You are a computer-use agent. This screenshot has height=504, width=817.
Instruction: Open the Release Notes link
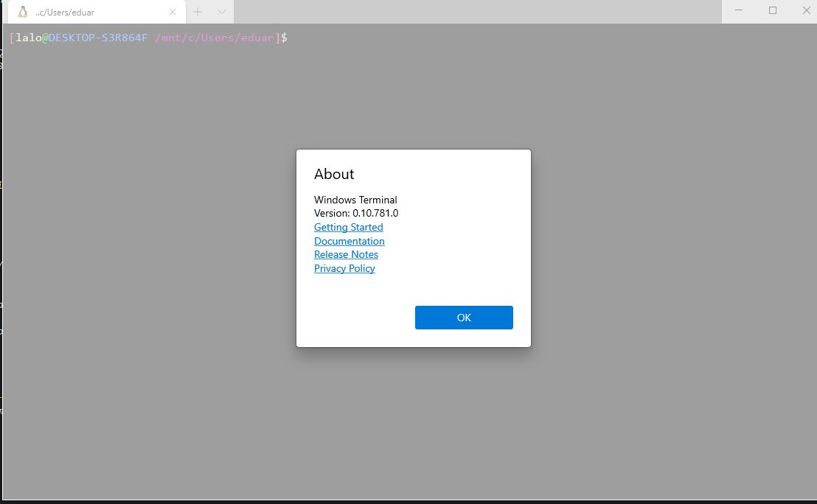[x=346, y=255]
